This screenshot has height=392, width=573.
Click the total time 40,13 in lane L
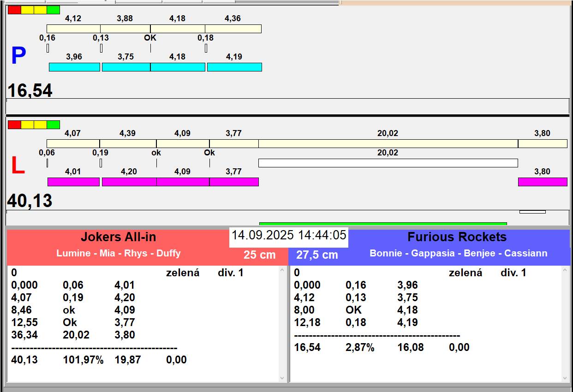tap(30, 201)
